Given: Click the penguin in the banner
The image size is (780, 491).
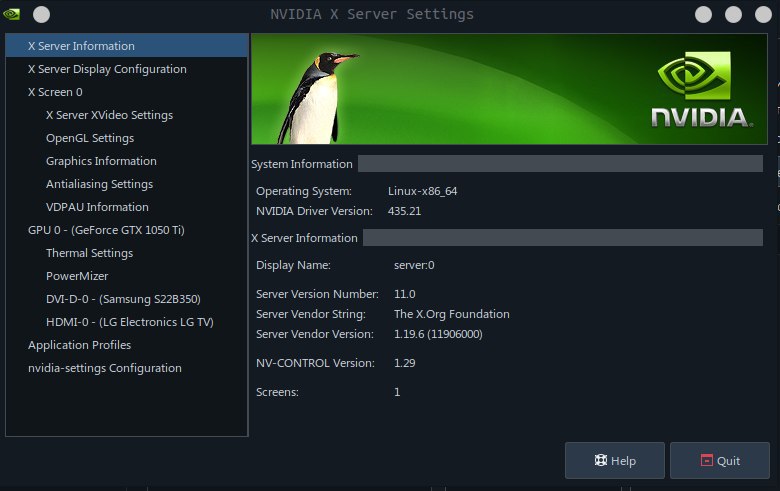Looking at the screenshot, I should tap(316, 97).
